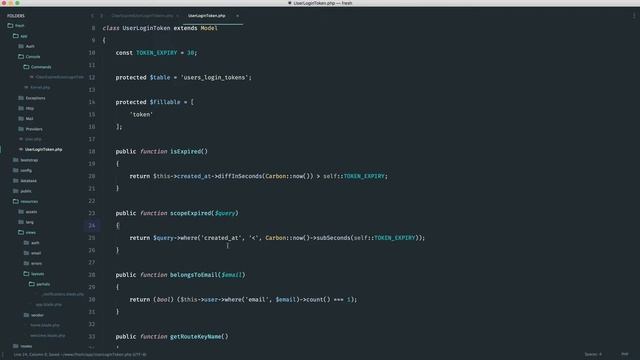Screen dimensions: 640x360
Task: Open app.blade.php in layouts
Action: pyautogui.click(x=49, y=304)
